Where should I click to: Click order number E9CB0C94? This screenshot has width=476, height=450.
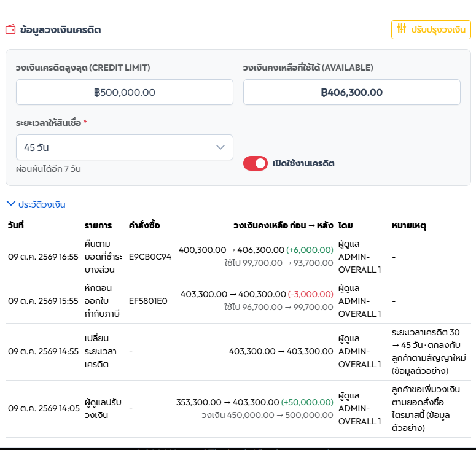[150, 257]
